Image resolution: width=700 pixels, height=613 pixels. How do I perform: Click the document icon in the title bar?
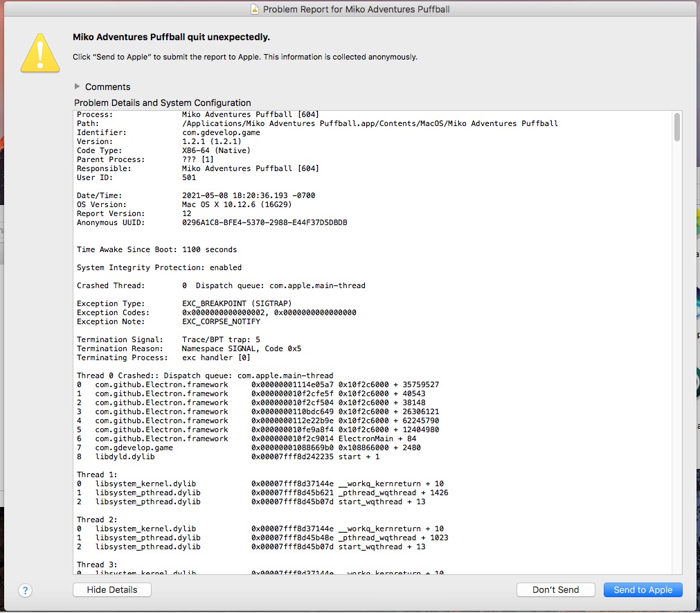pyautogui.click(x=254, y=9)
